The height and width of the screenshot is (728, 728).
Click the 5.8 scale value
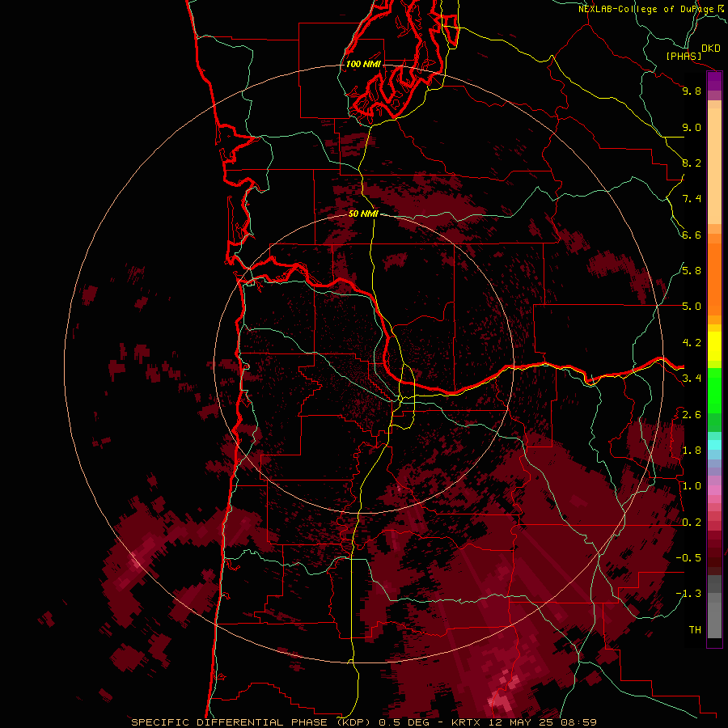click(x=692, y=271)
